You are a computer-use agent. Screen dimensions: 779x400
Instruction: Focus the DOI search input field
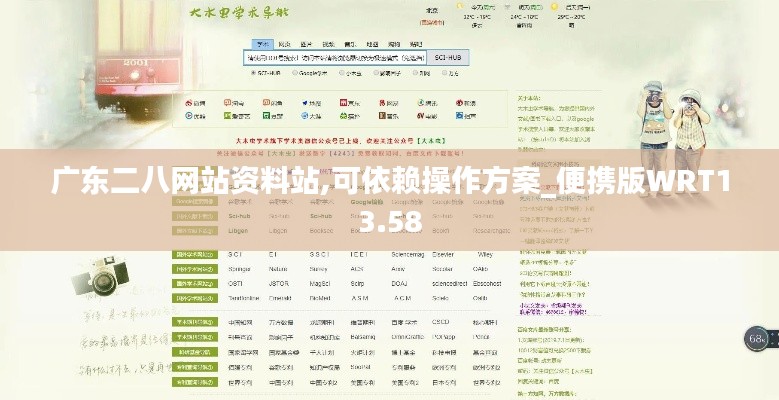pos(335,58)
